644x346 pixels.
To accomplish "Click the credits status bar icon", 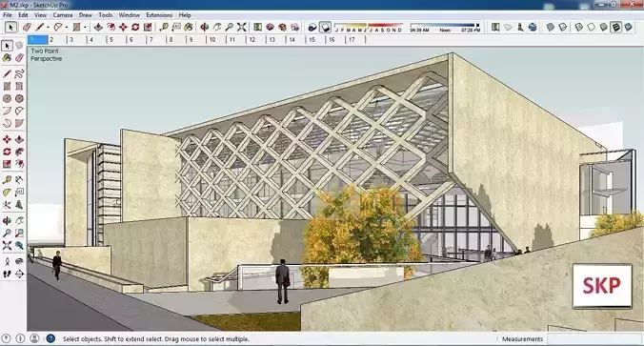I will pyautogui.click(x=21, y=338).
